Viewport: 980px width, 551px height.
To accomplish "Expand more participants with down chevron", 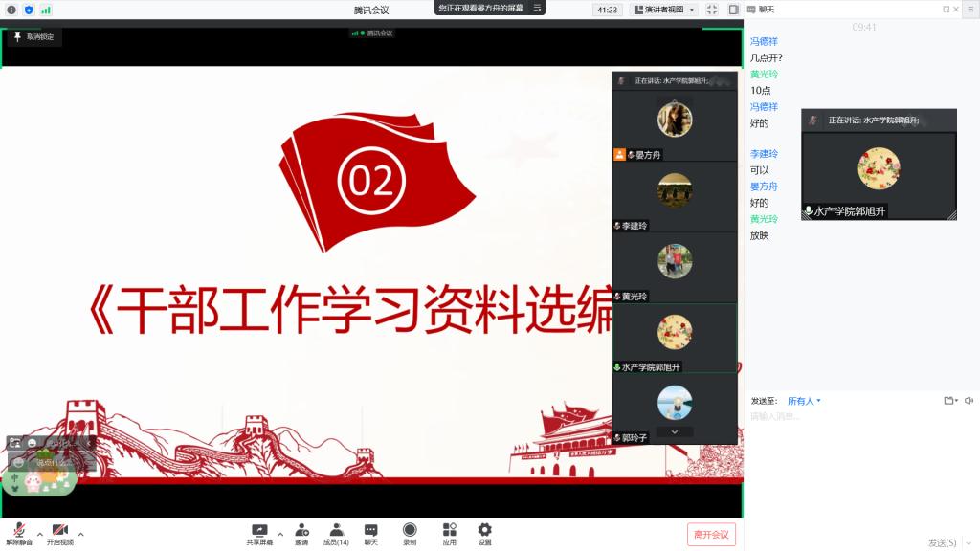I will click(x=675, y=431).
